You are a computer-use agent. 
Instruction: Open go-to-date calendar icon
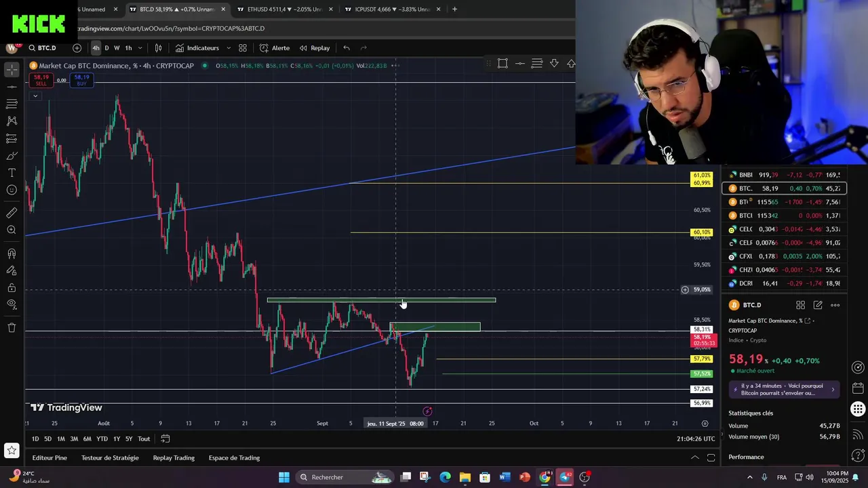pyautogui.click(x=165, y=439)
